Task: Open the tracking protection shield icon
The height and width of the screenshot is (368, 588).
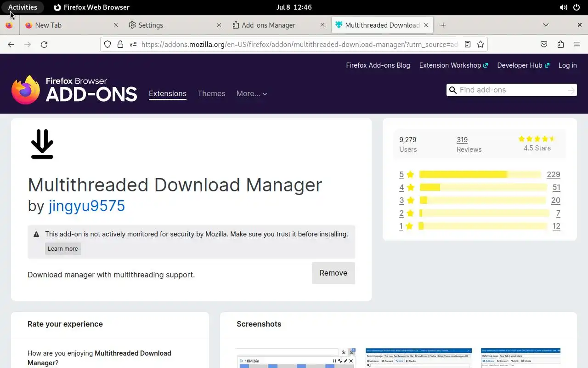Action: point(107,45)
